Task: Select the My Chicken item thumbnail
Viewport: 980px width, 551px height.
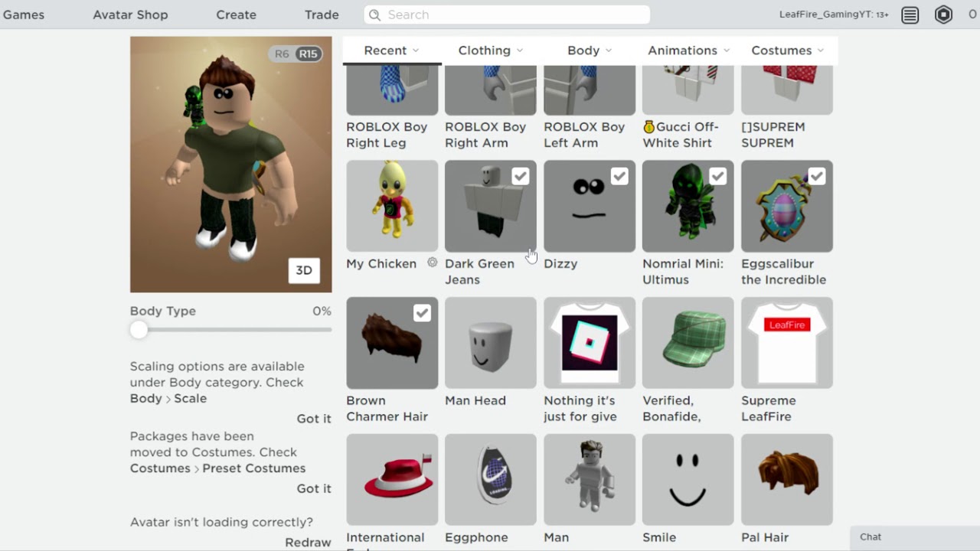Action: tap(392, 206)
